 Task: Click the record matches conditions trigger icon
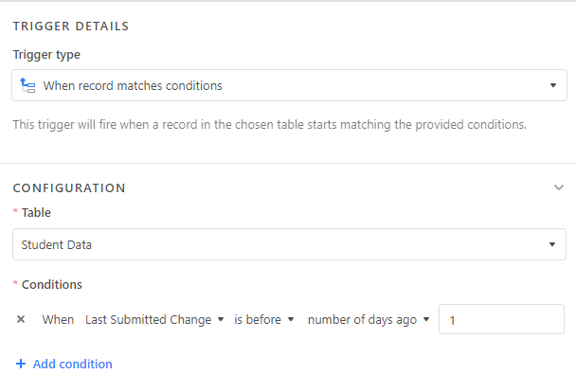pos(27,85)
